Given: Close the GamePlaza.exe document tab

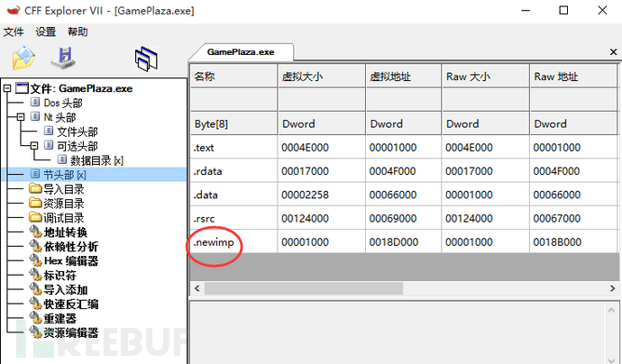Looking at the screenshot, I should coord(613,52).
